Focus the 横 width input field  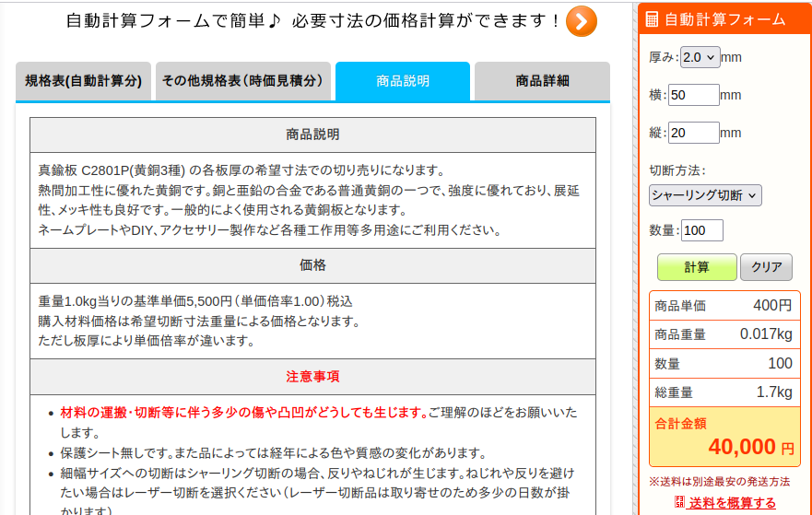point(693,95)
